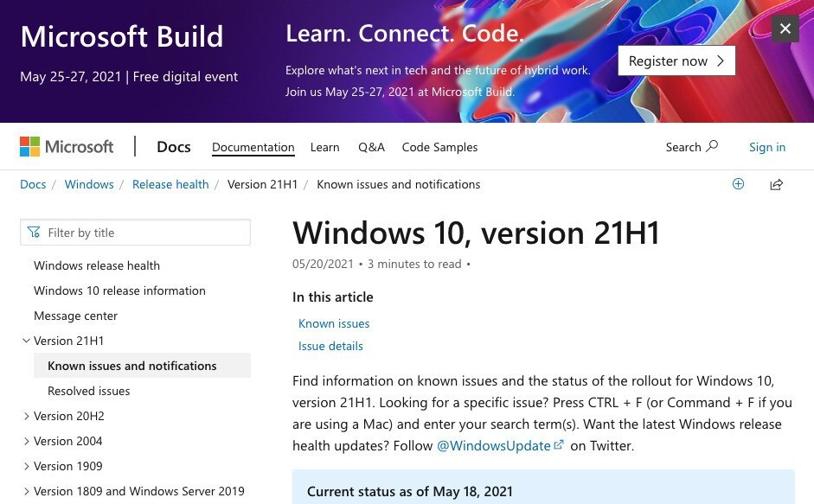Click the add to collection plus icon
The width and height of the screenshot is (814, 504).
pyautogui.click(x=738, y=184)
